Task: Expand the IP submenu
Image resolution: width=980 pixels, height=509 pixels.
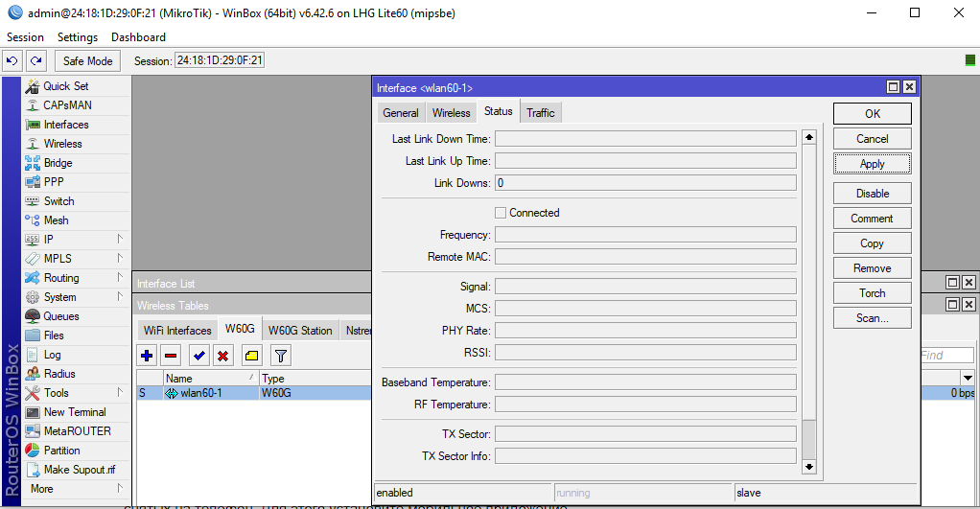Action: click(119, 240)
